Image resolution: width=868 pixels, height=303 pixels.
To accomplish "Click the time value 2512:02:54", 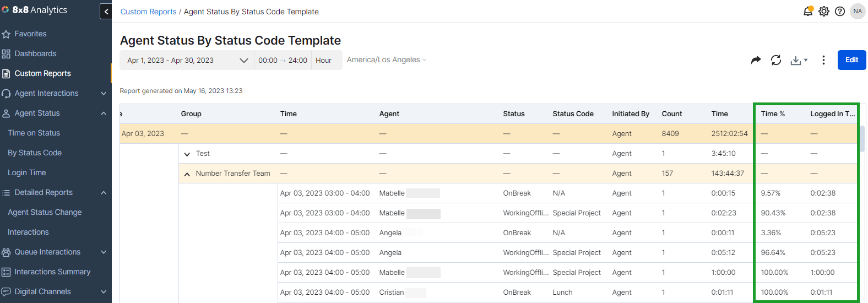I will point(729,134).
